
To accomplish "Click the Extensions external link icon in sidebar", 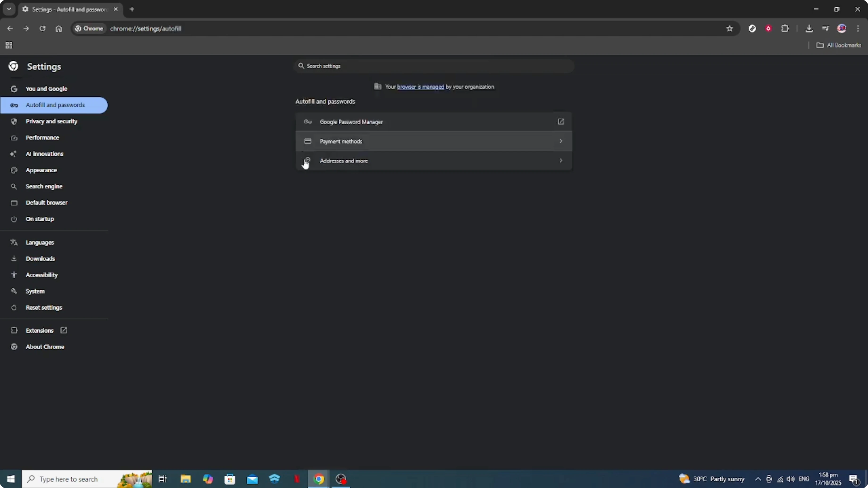I will (64, 330).
